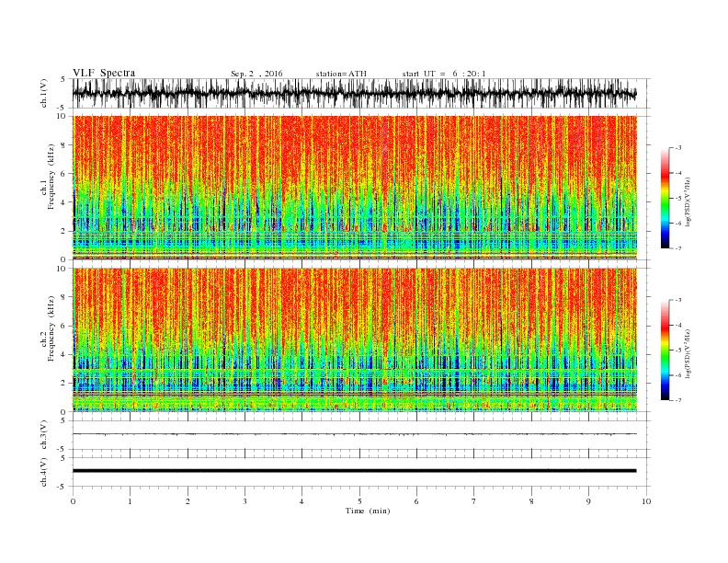Click the ch.3 voltage waveform trace
This screenshot has width=728, height=563.
click(x=355, y=434)
